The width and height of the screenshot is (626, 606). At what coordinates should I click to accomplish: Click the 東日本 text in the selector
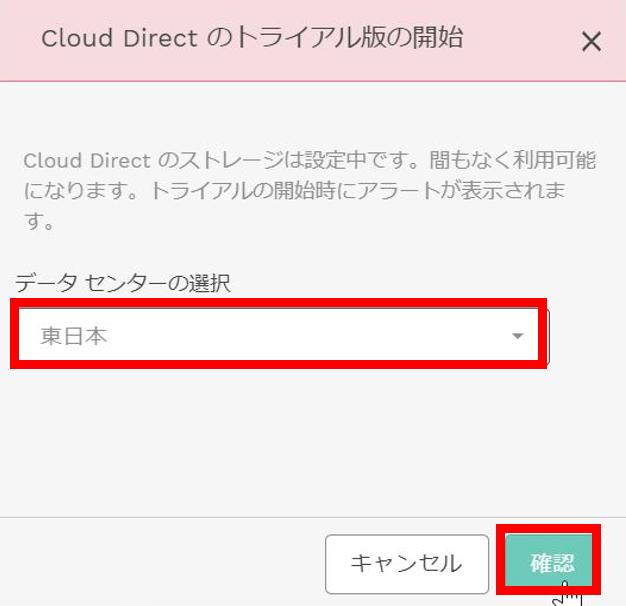click(74, 336)
